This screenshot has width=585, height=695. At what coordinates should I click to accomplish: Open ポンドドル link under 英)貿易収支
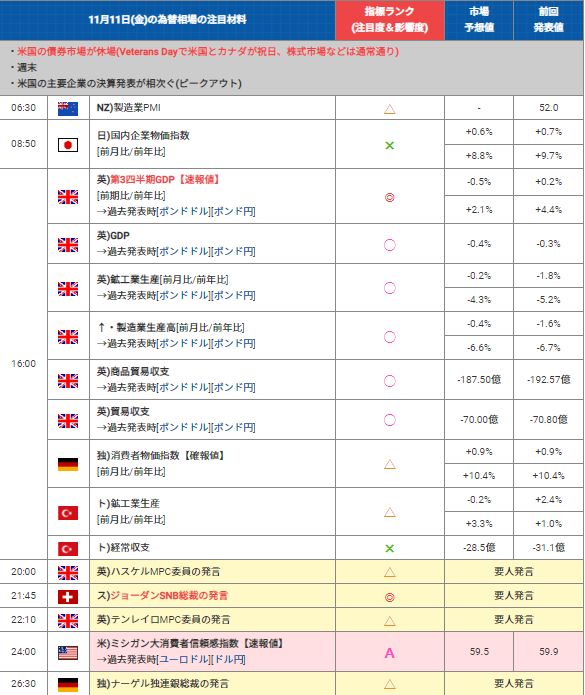[x=183, y=427]
